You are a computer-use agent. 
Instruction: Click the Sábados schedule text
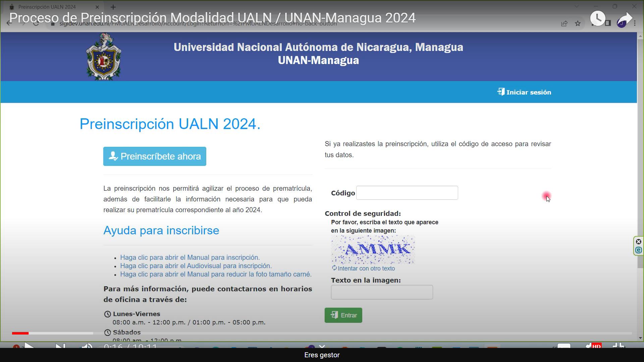click(127, 333)
